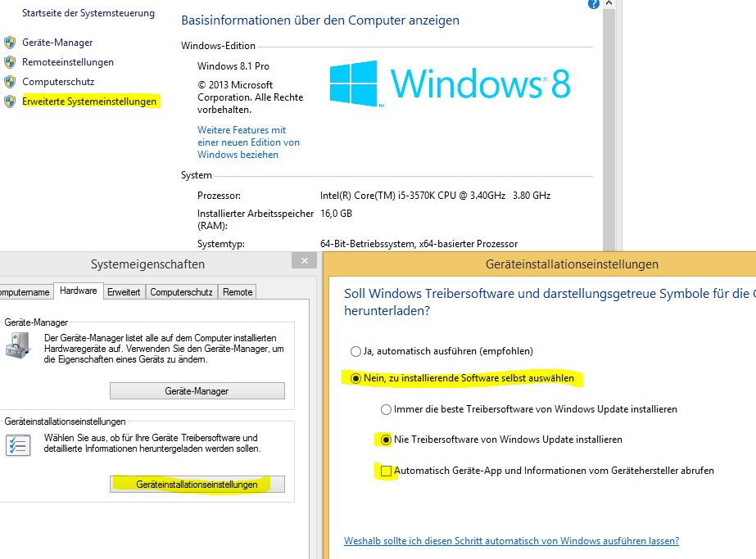Click the shield icon beside Computerschutz
This screenshot has width=756, height=559.
point(10,82)
